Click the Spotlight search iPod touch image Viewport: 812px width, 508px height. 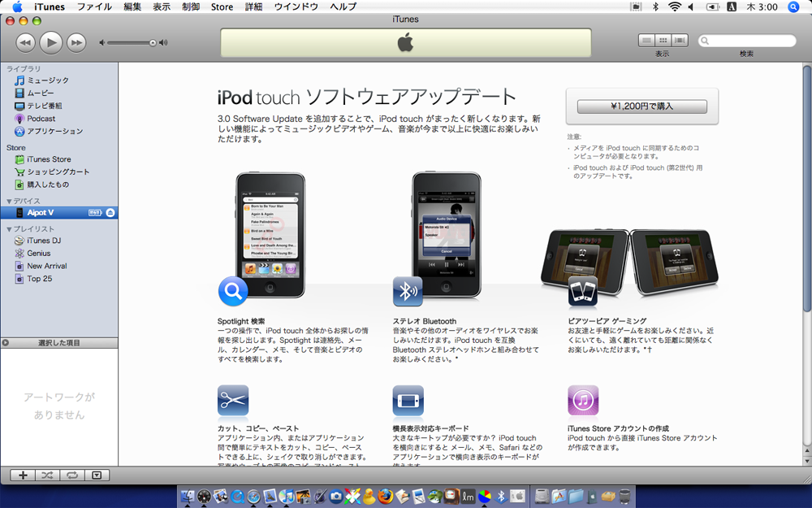coord(270,235)
